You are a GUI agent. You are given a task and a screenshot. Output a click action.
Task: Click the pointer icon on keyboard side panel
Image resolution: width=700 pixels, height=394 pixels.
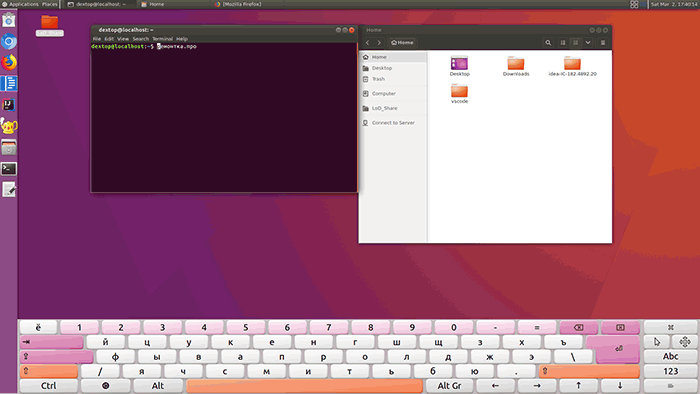tap(657, 342)
